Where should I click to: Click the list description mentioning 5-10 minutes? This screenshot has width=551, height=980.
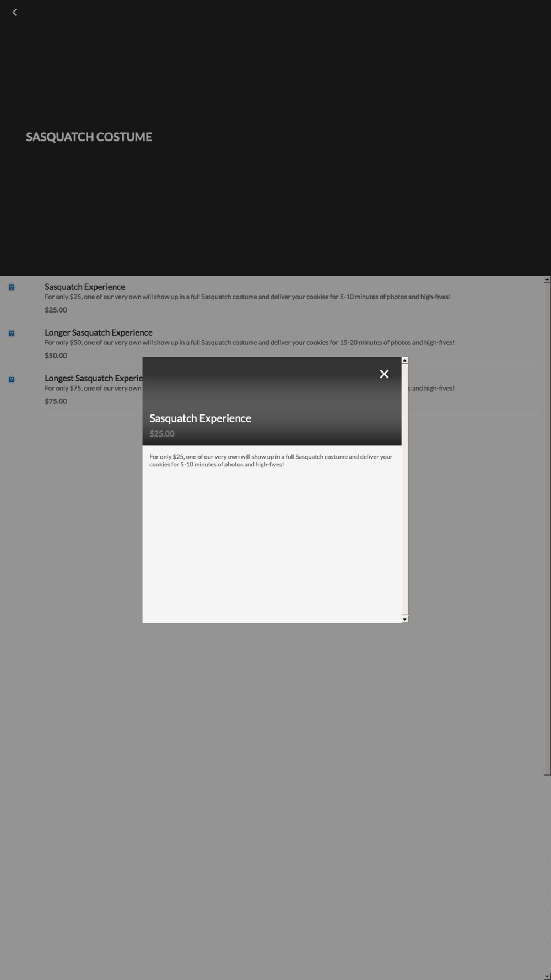click(x=247, y=297)
